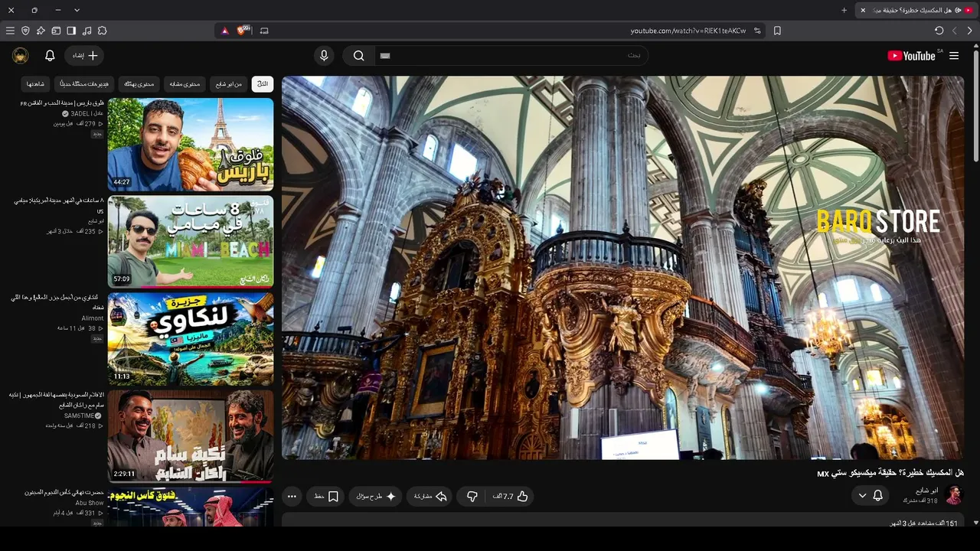
Task: Open the account avatar menu
Action: point(21,56)
